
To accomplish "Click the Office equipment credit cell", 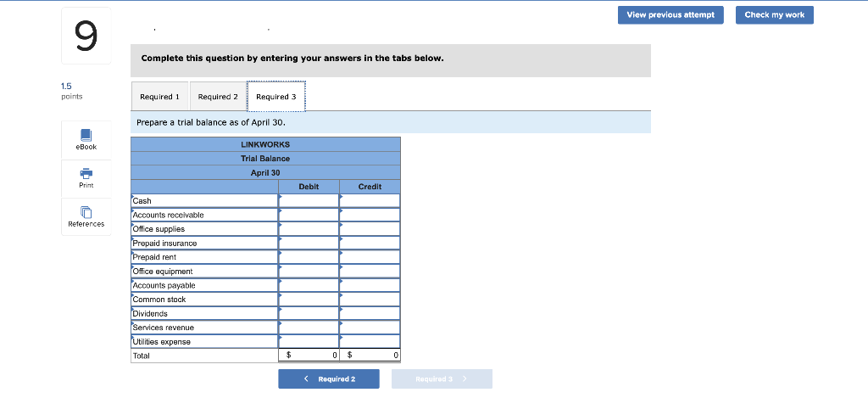I will click(370, 271).
